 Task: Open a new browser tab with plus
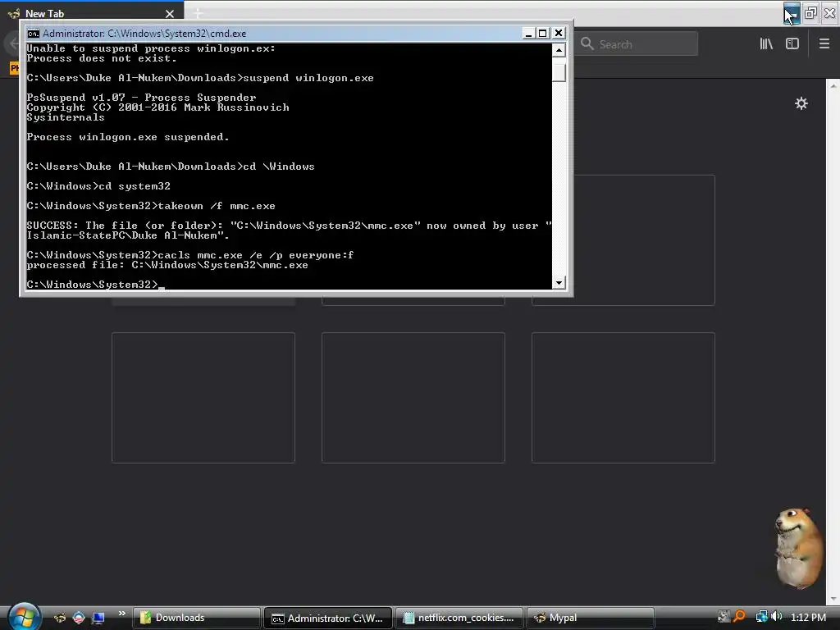[x=198, y=13]
